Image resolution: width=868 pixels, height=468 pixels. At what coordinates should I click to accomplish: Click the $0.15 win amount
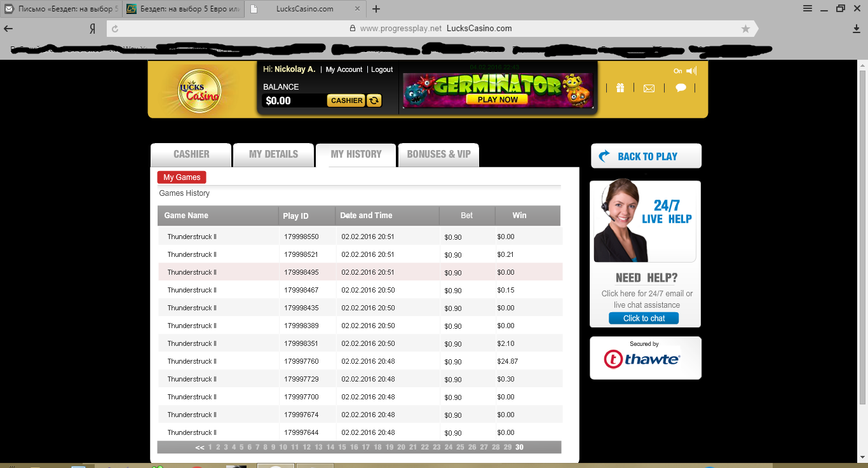click(506, 291)
